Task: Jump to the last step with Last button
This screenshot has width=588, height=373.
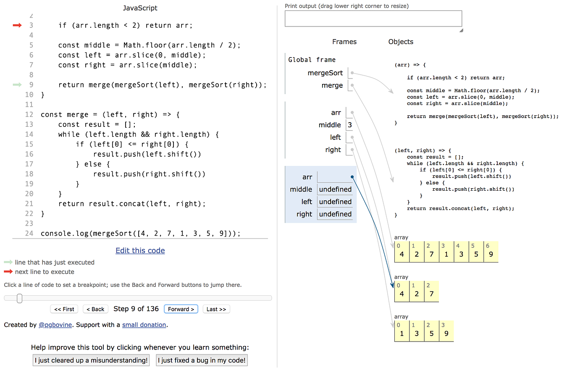Action: (x=216, y=309)
